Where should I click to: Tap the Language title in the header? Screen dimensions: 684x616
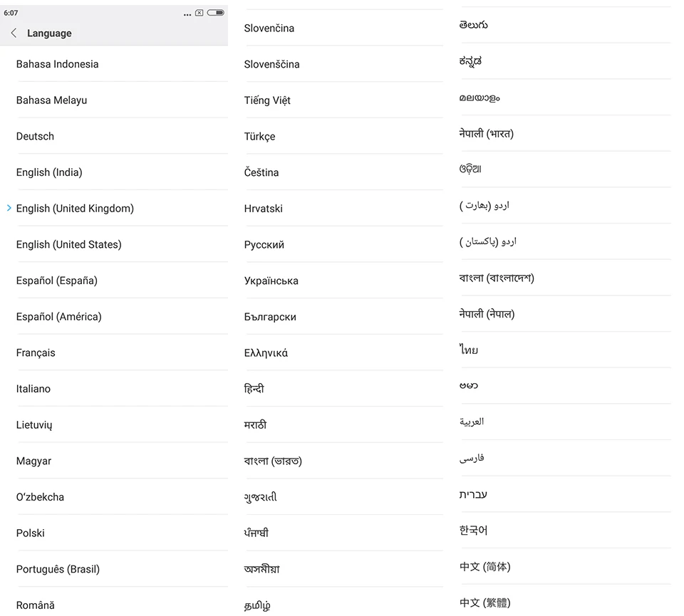click(x=49, y=33)
